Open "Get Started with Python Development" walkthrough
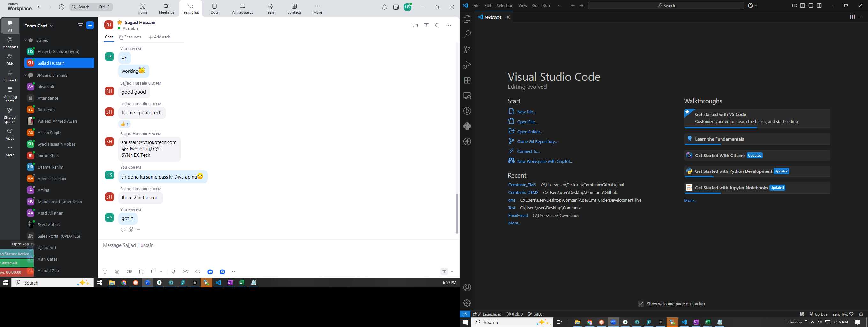The image size is (868, 327). click(x=757, y=171)
